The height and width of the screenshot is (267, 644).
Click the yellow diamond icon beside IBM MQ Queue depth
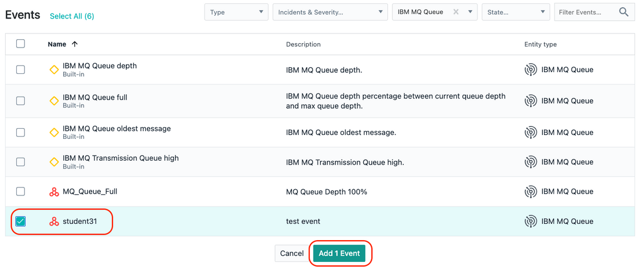coord(54,69)
